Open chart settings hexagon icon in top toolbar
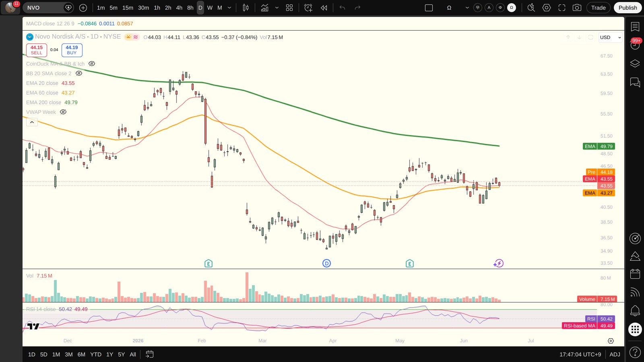Viewport: 644px width, 362px height. tap(546, 8)
